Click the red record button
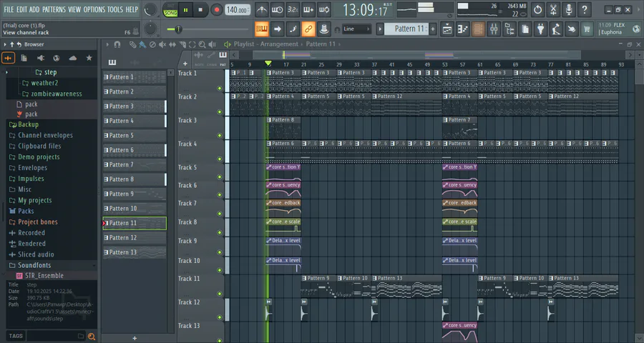This screenshot has width=644, height=343. 216,10
